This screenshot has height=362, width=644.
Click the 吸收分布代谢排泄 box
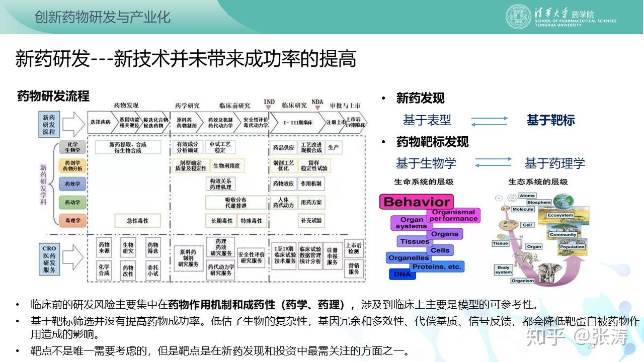(x=235, y=203)
